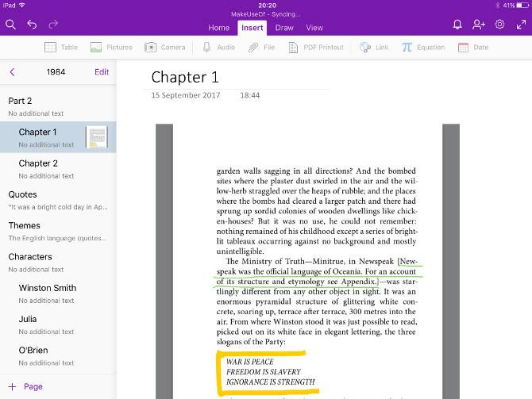The image size is (532, 399).
Task: Open the Characters page
Action: pos(58,262)
